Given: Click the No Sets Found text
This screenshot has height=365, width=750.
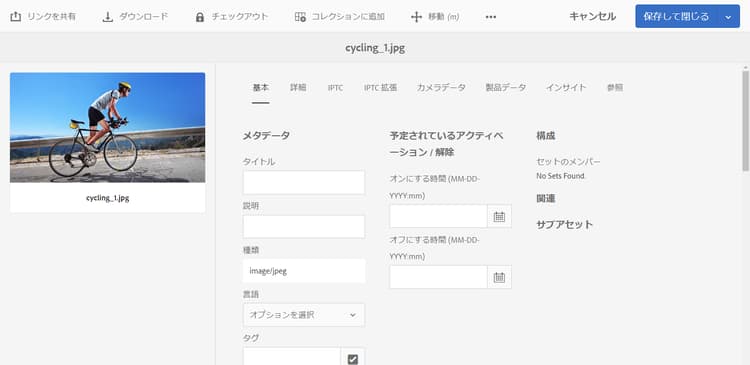Looking at the screenshot, I should tap(561, 176).
